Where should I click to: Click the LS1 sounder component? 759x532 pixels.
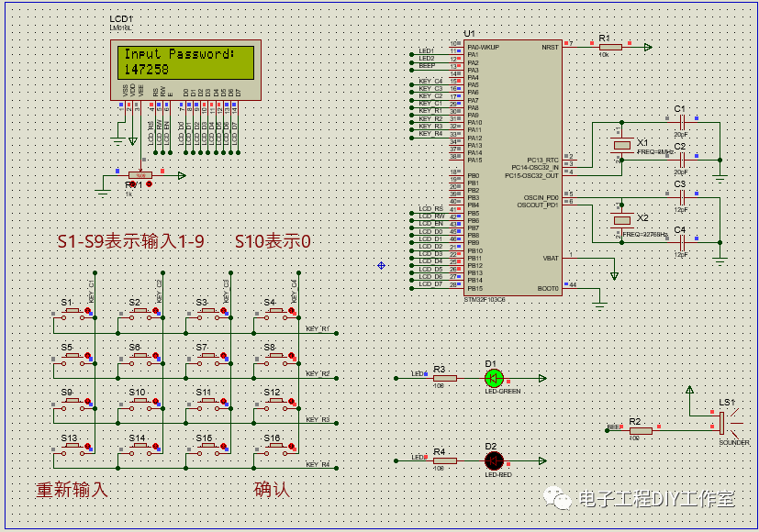(x=722, y=424)
